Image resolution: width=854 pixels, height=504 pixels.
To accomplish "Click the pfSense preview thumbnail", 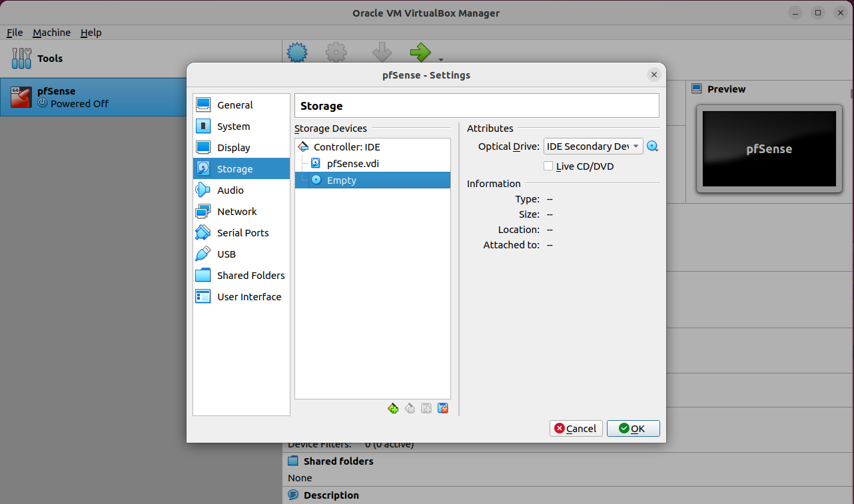I will pos(769,148).
